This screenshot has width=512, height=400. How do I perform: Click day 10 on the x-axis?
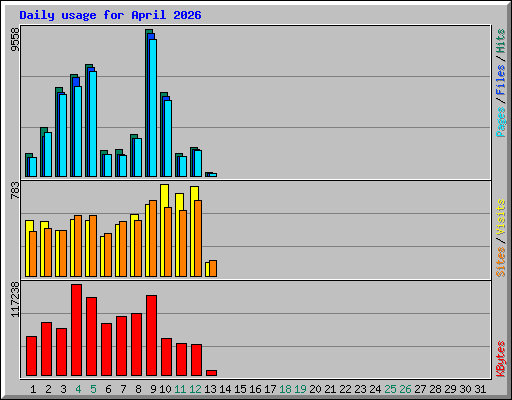165,389
